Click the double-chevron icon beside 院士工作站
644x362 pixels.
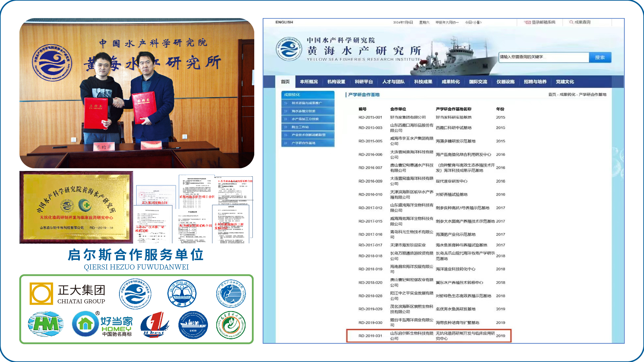[286, 127]
